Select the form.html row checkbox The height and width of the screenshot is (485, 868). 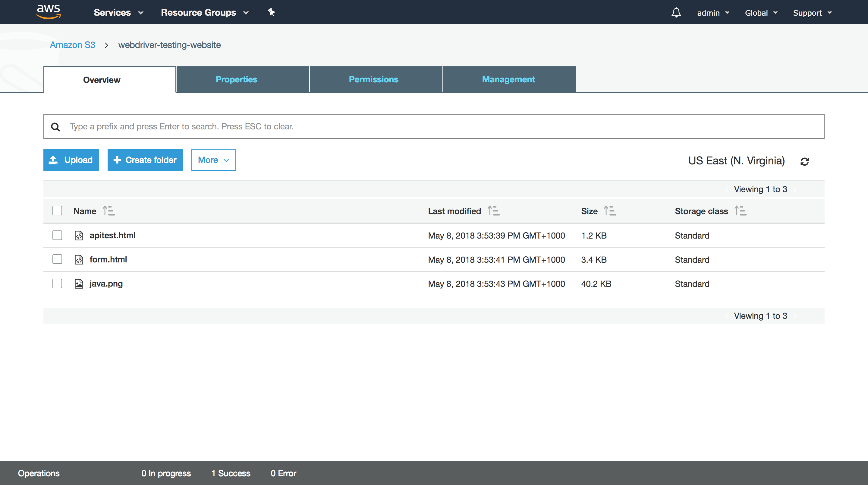tap(57, 259)
